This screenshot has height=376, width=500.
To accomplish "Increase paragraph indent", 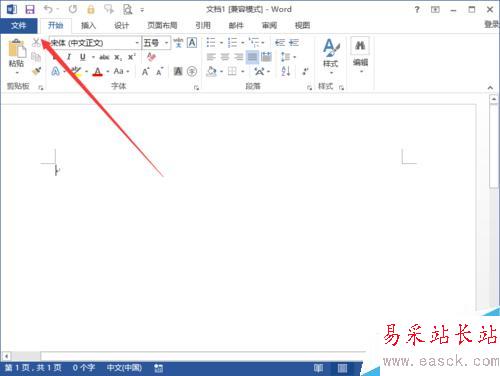I will coord(294,43).
